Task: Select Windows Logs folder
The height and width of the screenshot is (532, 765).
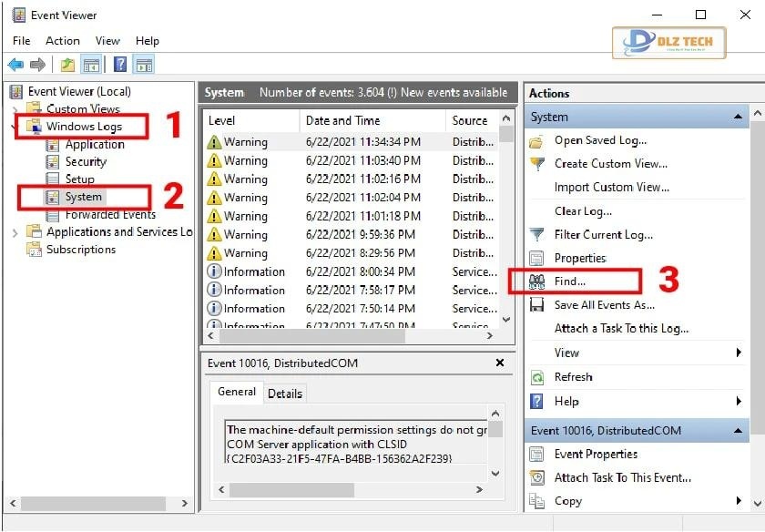Action: point(84,127)
